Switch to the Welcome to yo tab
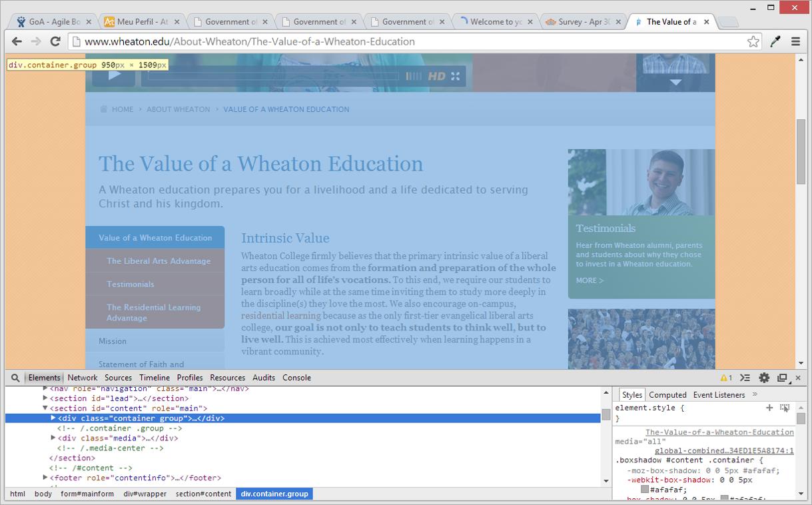Viewport: 812px width, 505px height. pos(496,22)
